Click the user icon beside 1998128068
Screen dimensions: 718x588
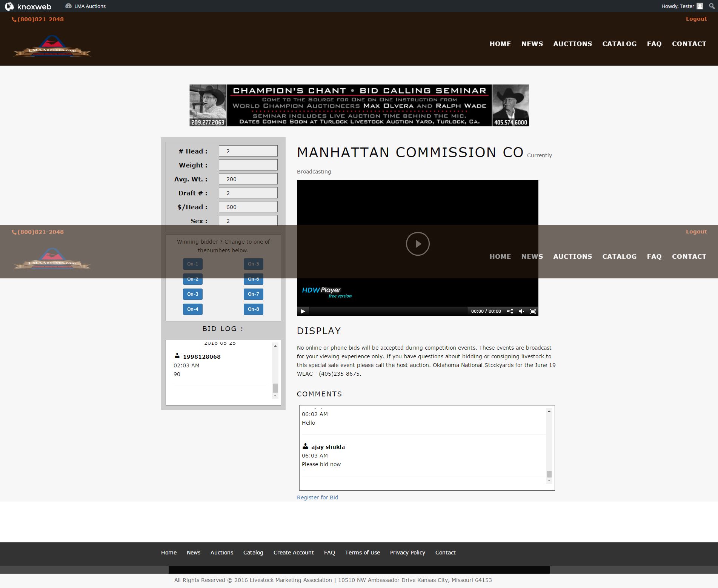[x=177, y=356]
